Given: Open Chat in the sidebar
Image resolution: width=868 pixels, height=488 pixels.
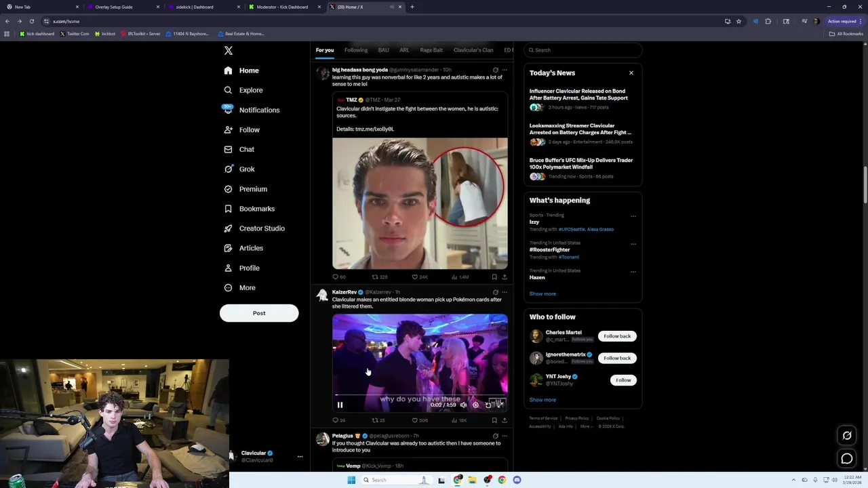Looking at the screenshot, I should (239, 149).
